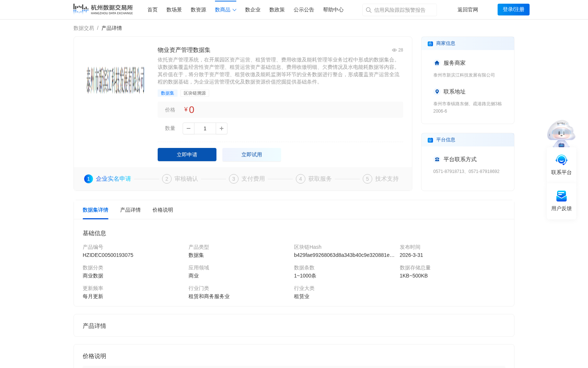Click the 每月更新 update frequency value
588x368 pixels.
[93, 296]
